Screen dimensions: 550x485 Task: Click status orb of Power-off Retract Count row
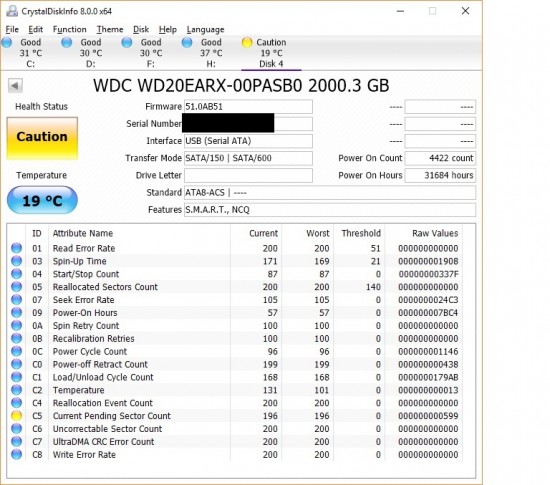(16, 364)
